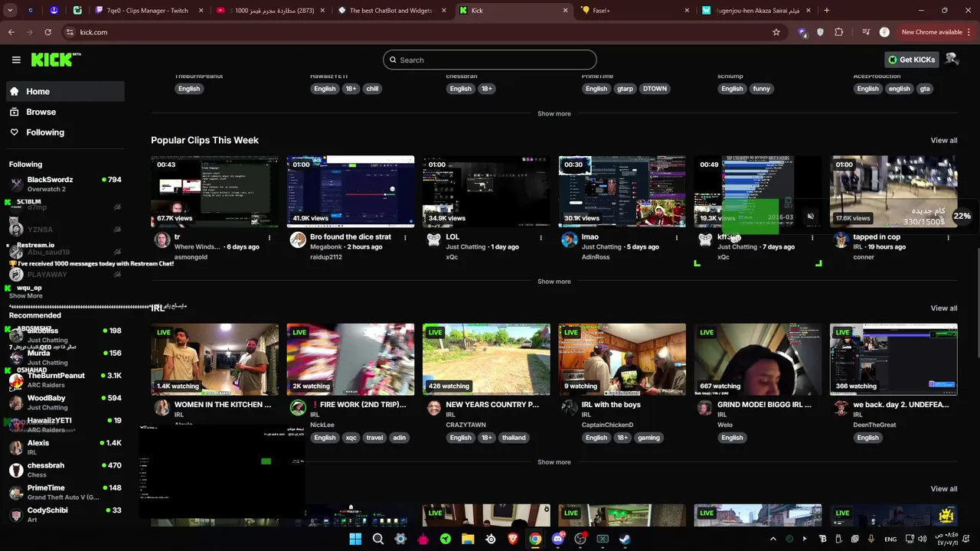The image size is (980, 551).
Task: Click conner avatar beside tapped in cop
Action: pos(841,240)
